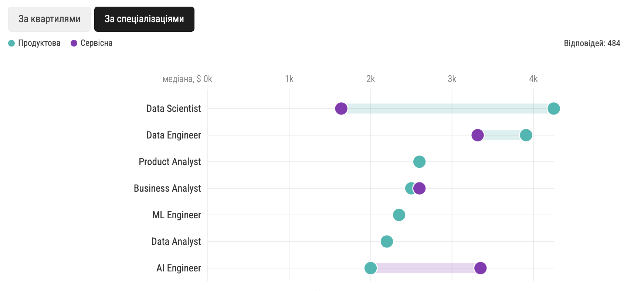644x291 pixels.
Task: Click purple AI Engineer data point
Action: [480, 268]
